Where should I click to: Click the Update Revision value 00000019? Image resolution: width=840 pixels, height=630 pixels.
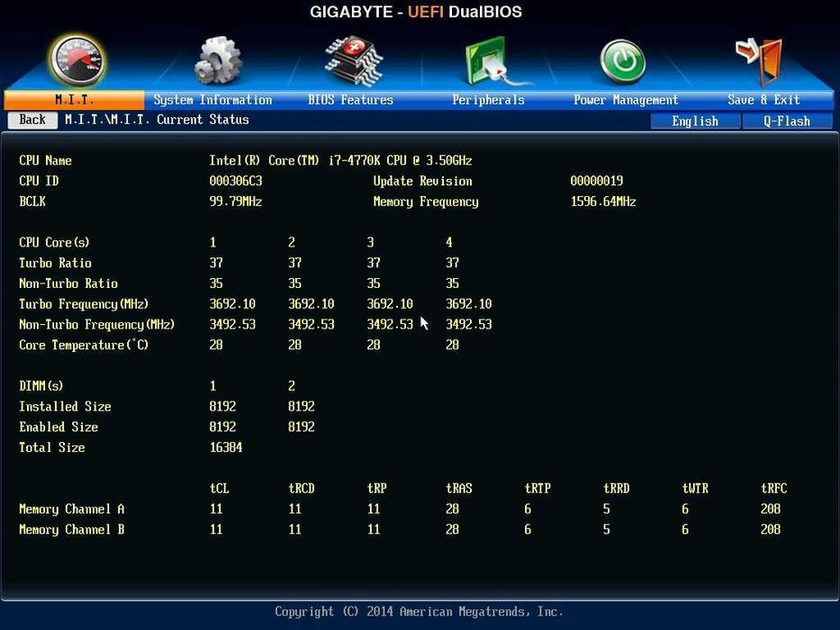click(x=597, y=181)
